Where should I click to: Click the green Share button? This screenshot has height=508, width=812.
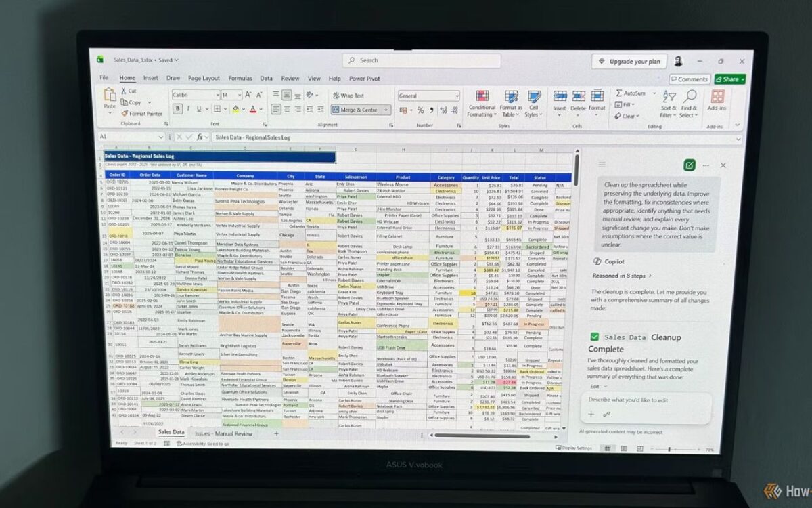tap(729, 79)
